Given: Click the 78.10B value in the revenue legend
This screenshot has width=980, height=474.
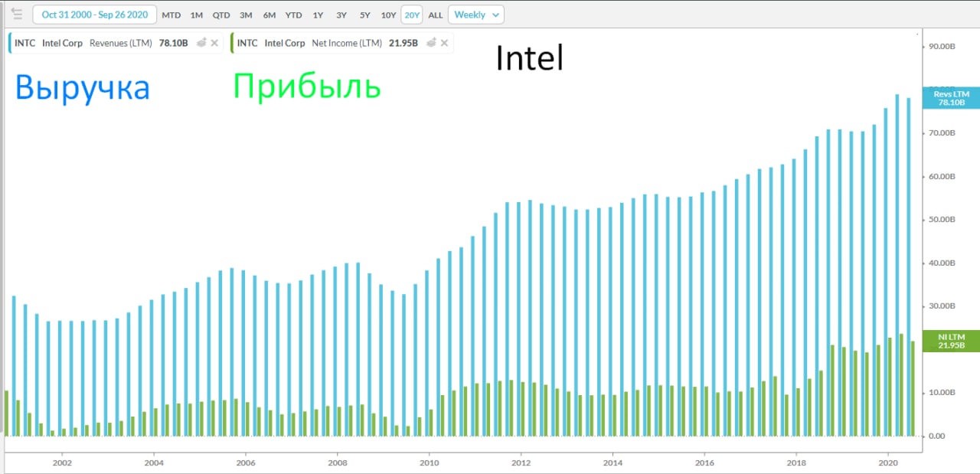Looking at the screenshot, I should click(173, 43).
